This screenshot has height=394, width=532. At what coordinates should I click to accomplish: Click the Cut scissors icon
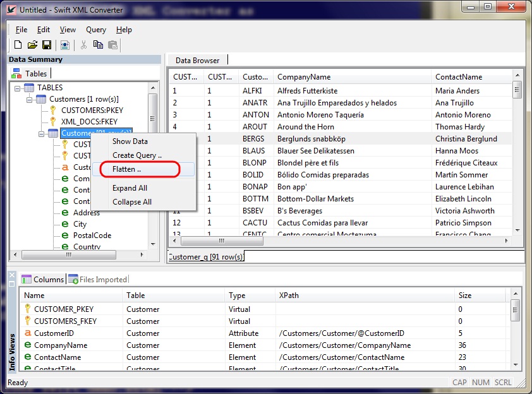[x=83, y=45]
